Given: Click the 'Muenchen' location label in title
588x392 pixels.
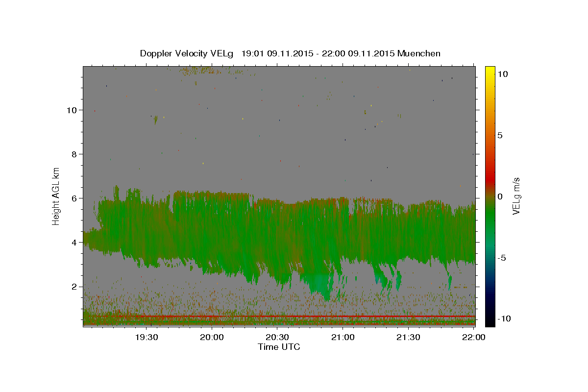Looking at the screenshot, I should (x=419, y=53).
